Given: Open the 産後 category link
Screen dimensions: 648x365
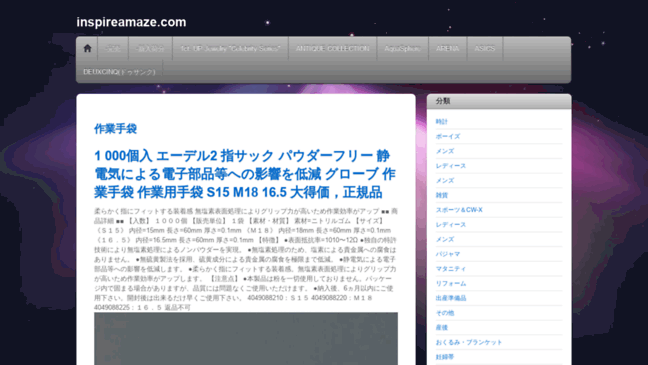Looking at the screenshot, I should (441, 327).
